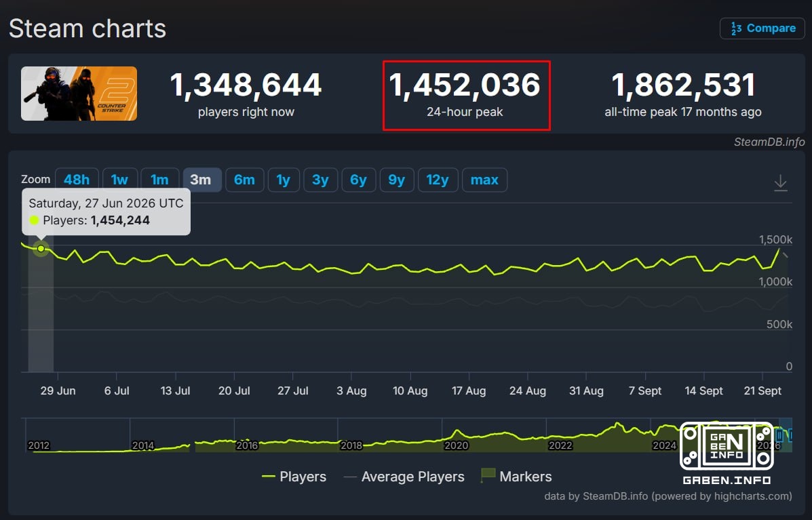Click the 10 Aug x-axis label

[410, 391]
